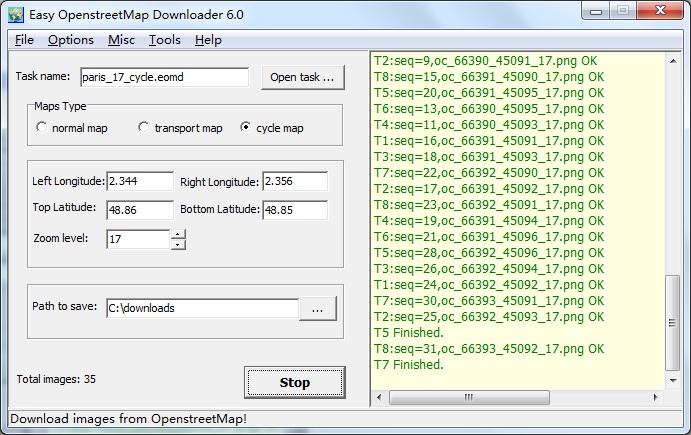Viewport: 691px width, 435px height.
Task: Focus the Bottom Latitude field
Action: tap(295, 210)
